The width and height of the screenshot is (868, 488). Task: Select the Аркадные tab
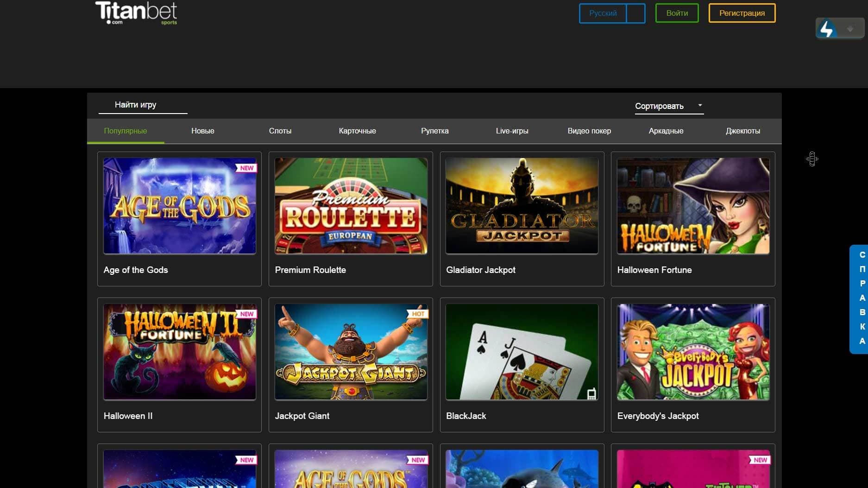pos(666,131)
